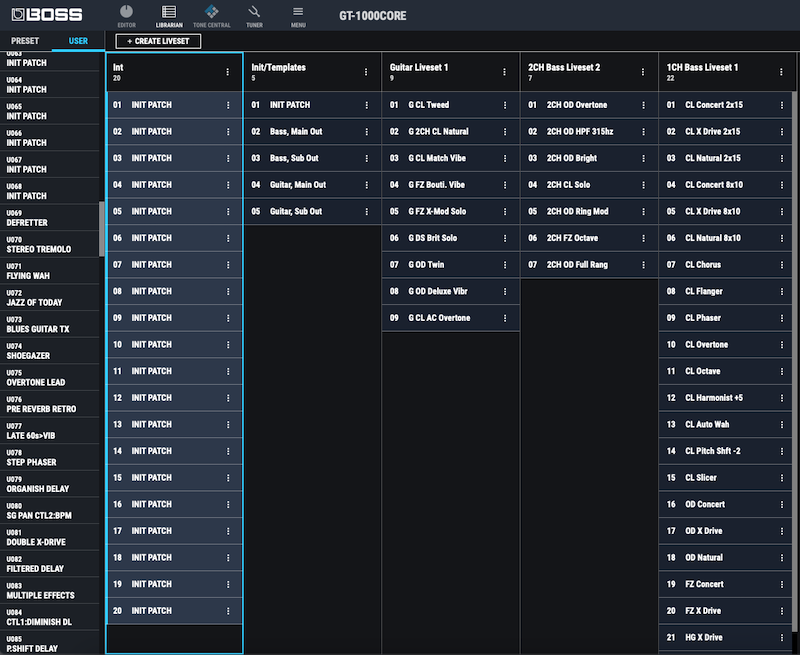Image resolution: width=800 pixels, height=655 pixels.
Task: Open options menu for Guitar Liveset 1
Action: click(x=504, y=72)
